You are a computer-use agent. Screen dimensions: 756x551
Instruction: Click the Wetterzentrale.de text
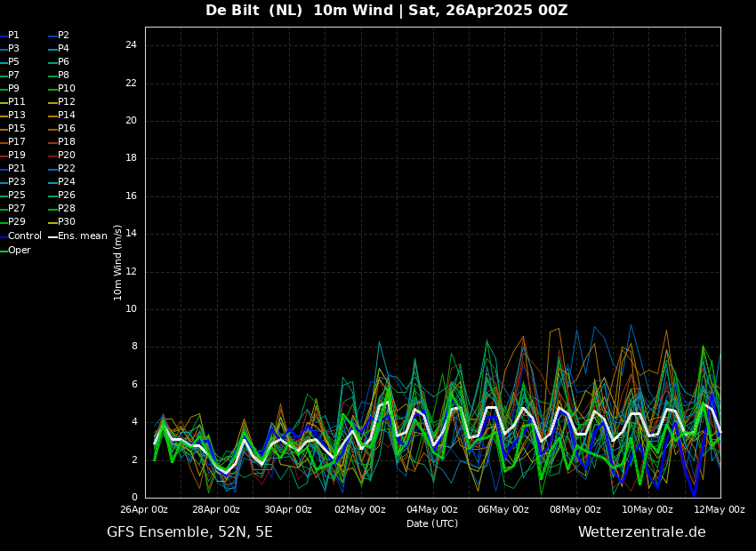(641, 532)
